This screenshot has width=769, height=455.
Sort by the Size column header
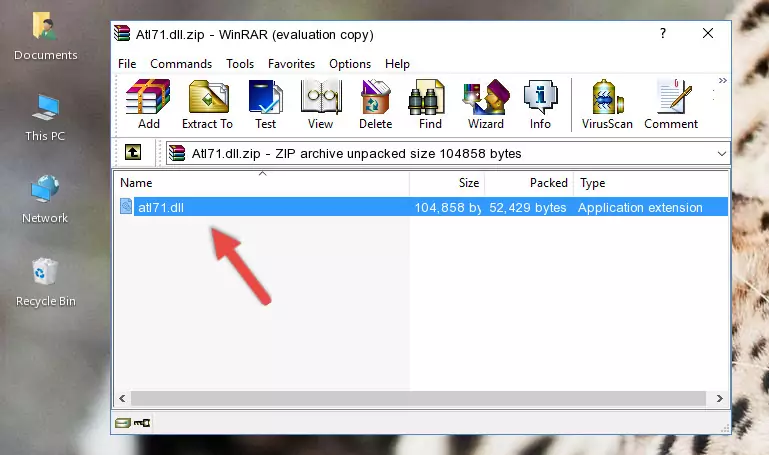coord(447,183)
